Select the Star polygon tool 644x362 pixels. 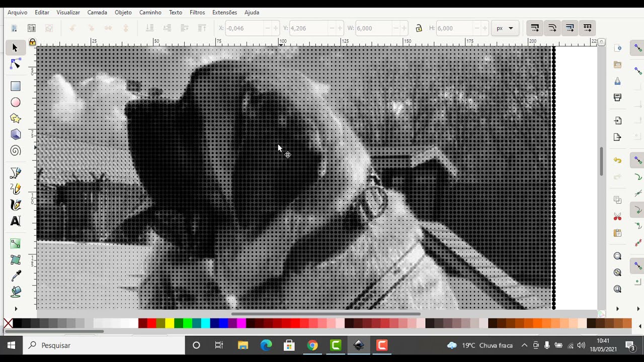[x=15, y=118]
